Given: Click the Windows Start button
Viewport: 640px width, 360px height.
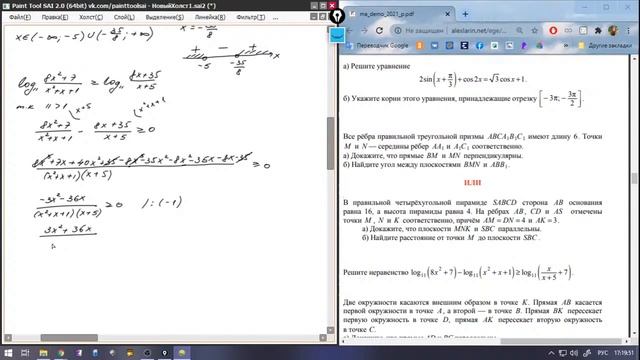Looking at the screenshot, I should point(8,353).
